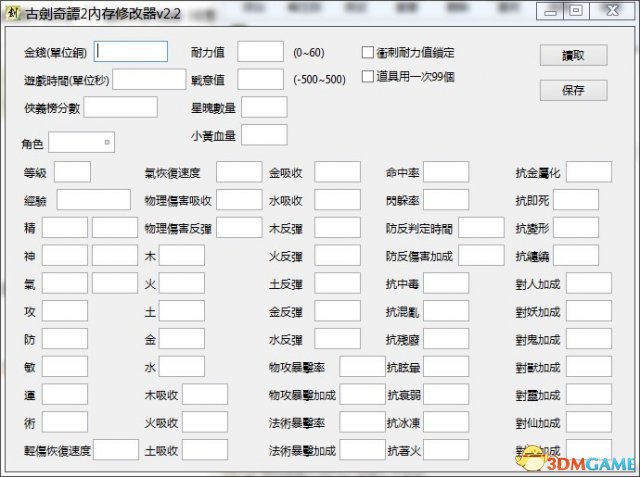The height and width of the screenshot is (477, 640).
Task: Click the 抗中毒 field
Action: point(446,283)
